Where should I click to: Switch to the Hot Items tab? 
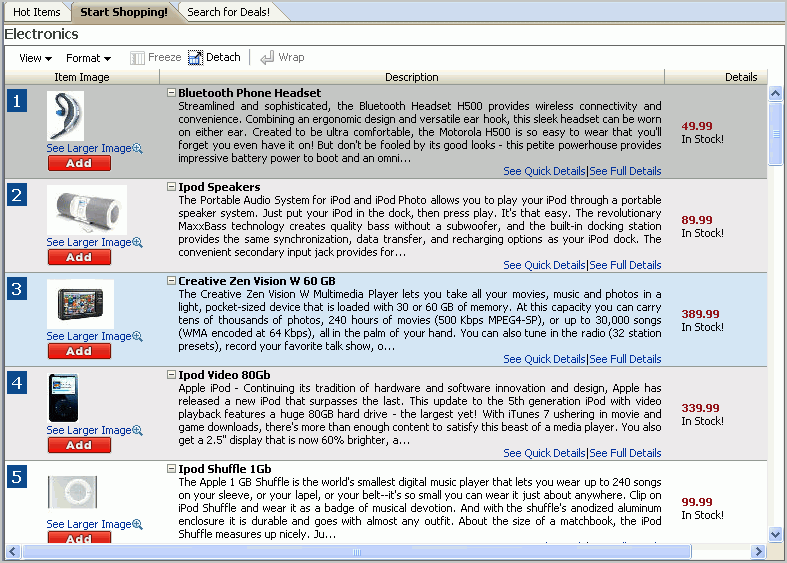36,12
